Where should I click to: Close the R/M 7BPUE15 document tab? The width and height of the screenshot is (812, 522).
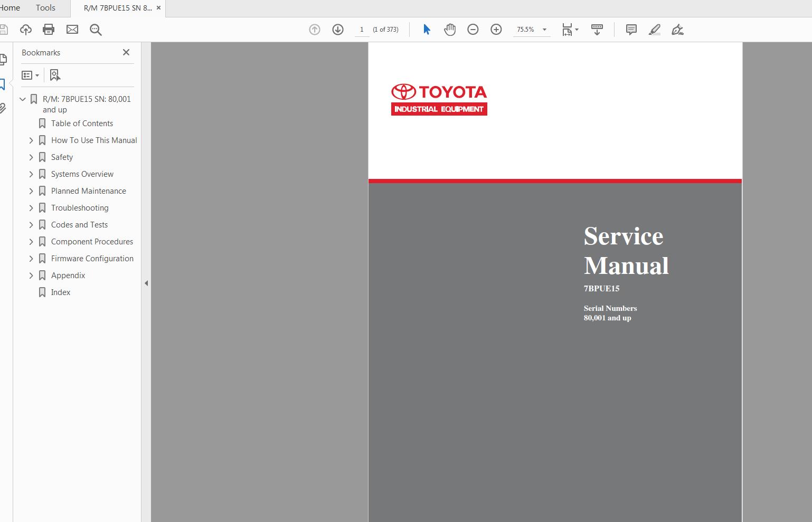click(x=158, y=8)
